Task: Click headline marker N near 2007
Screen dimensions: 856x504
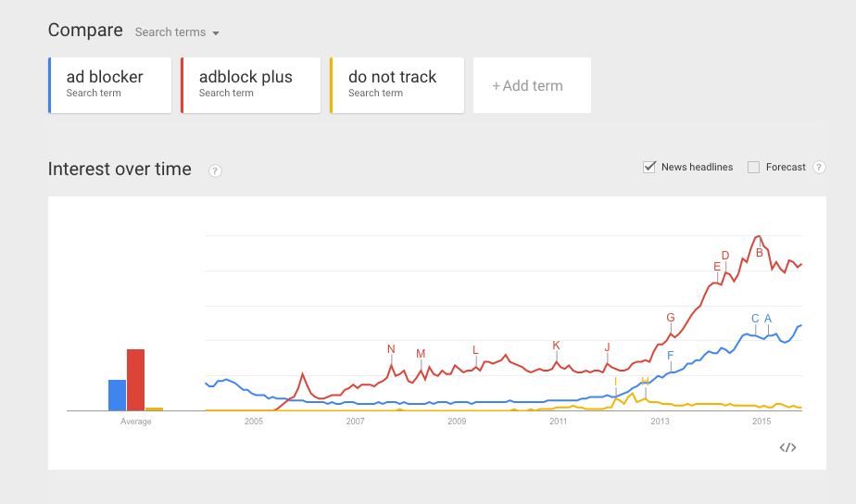Action: [391, 349]
